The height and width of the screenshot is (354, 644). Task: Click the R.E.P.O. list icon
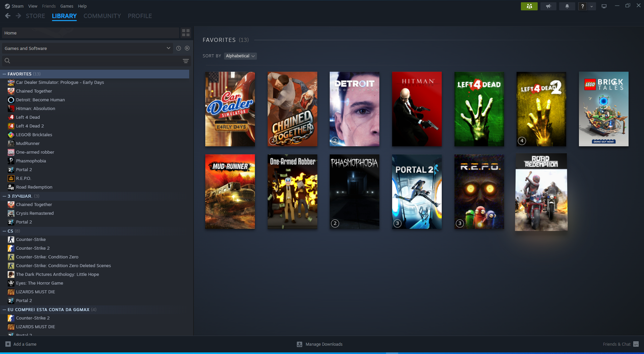tap(11, 178)
